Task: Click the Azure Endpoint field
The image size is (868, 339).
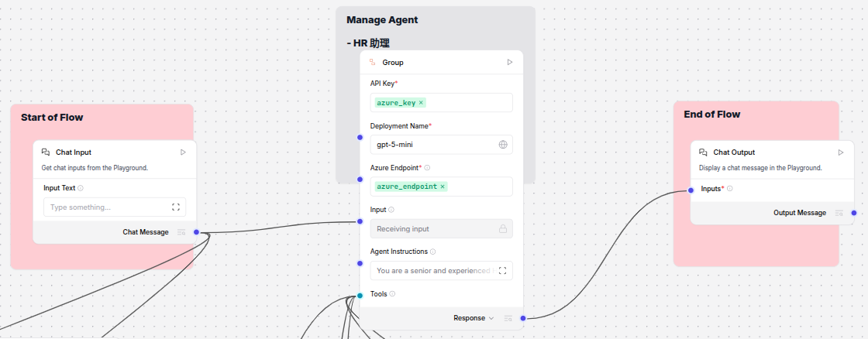Action: (x=441, y=187)
